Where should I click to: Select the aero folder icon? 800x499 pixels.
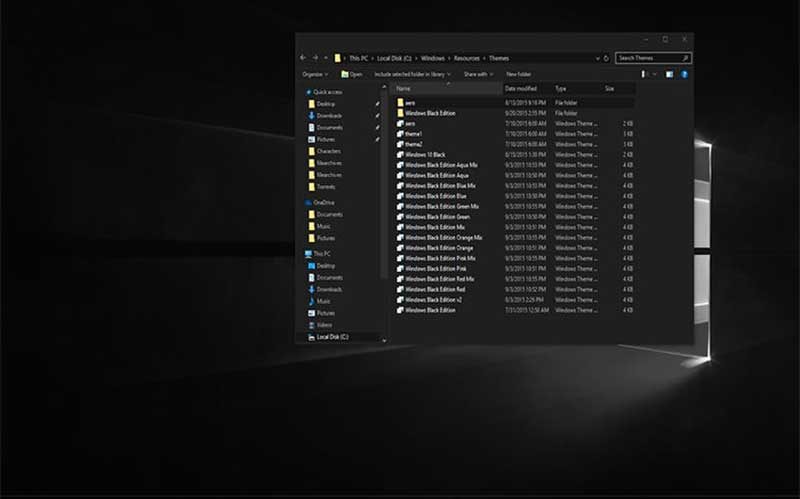[400, 103]
